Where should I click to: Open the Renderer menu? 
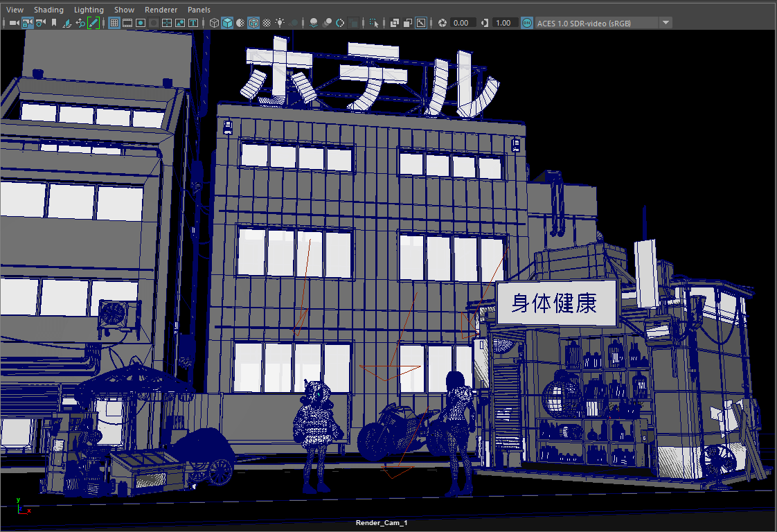[x=161, y=10]
